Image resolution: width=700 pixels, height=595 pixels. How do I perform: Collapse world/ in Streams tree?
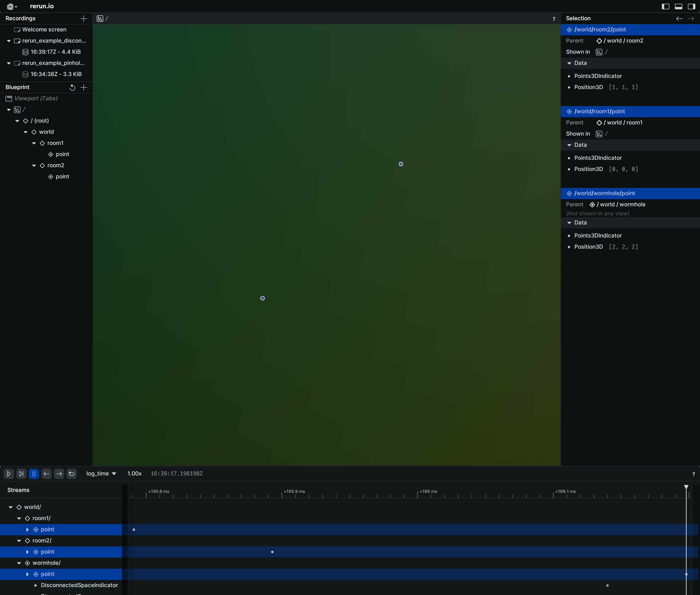coord(11,507)
